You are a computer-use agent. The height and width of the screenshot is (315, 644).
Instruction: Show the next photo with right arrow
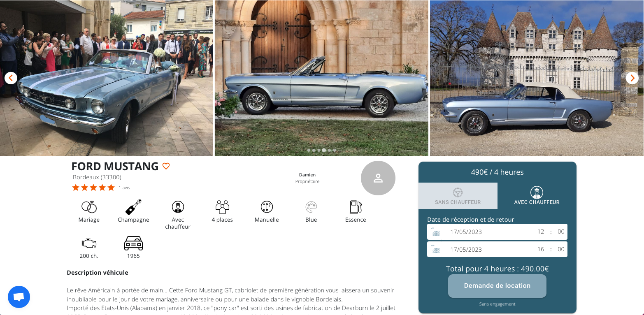[x=632, y=78]
